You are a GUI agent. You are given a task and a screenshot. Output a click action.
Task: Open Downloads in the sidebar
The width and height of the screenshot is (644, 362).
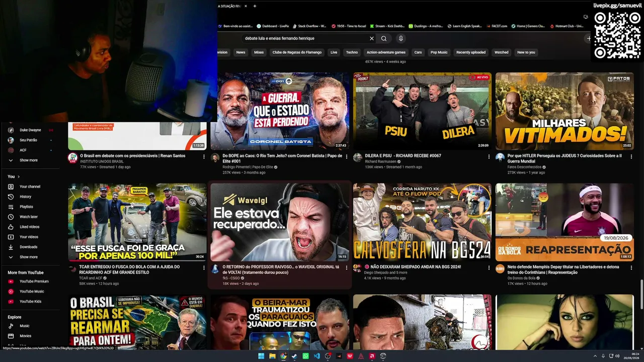tap(30, 247)
